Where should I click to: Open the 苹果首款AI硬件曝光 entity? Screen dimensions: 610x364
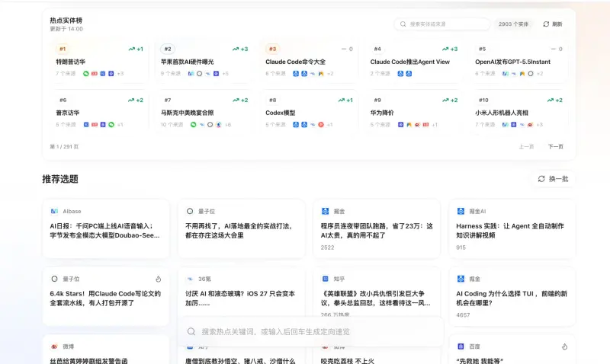[187, 62]
